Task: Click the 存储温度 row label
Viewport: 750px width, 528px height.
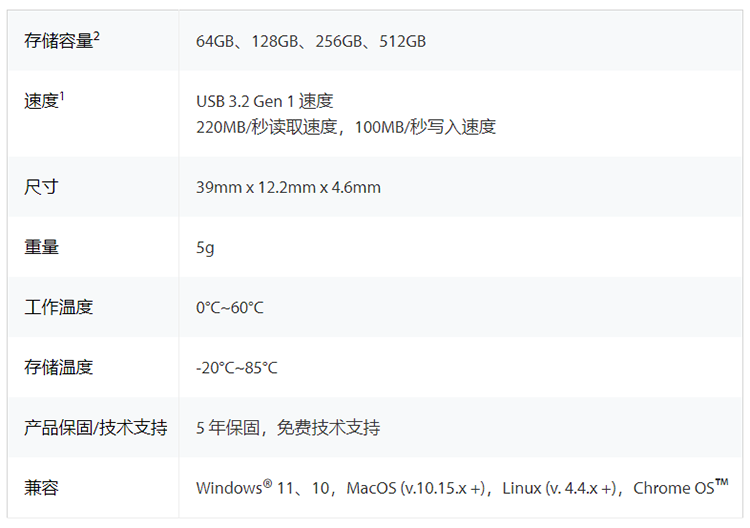Action: point(58,367)
